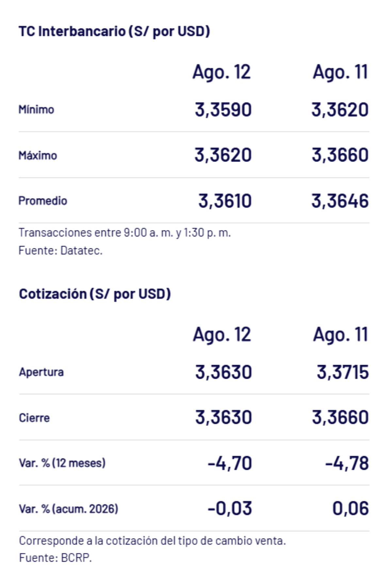The height and width of the screenshot is (572, 392).
Task: Click the Fuente: Datatec note
Action: (x=60, y=251)
